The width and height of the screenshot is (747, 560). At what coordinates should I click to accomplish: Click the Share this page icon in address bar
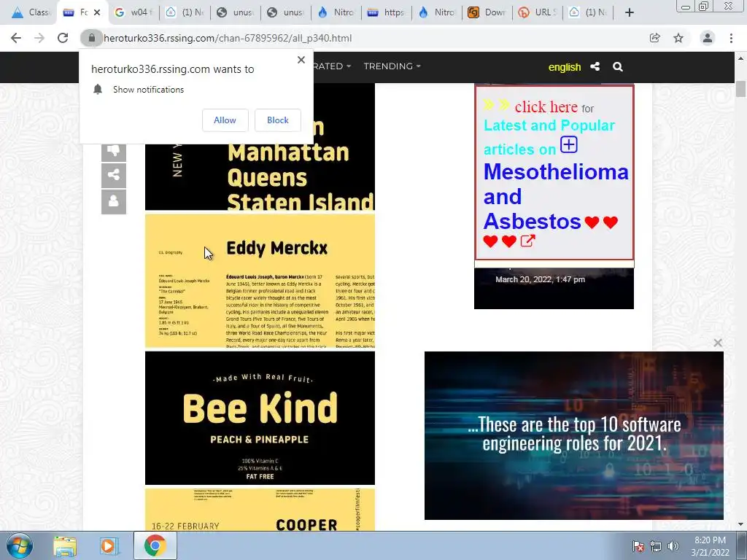pos(654,38)
